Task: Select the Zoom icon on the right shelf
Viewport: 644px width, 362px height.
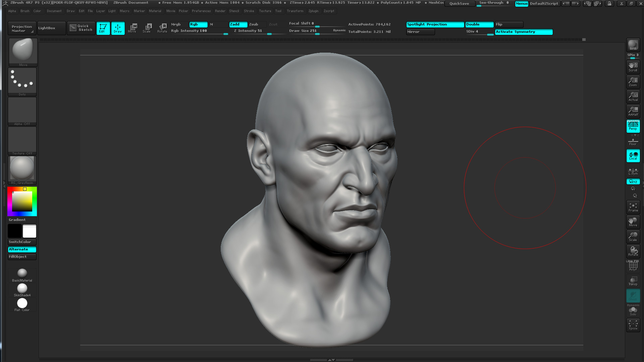Action: pyautogui.click(x=633, y=81)
